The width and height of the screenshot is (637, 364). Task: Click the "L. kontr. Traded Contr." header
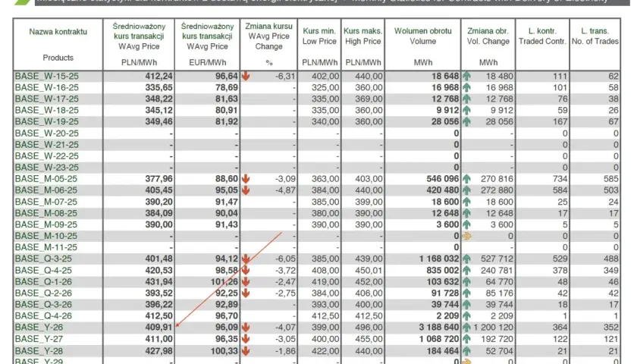pos(542,36)
